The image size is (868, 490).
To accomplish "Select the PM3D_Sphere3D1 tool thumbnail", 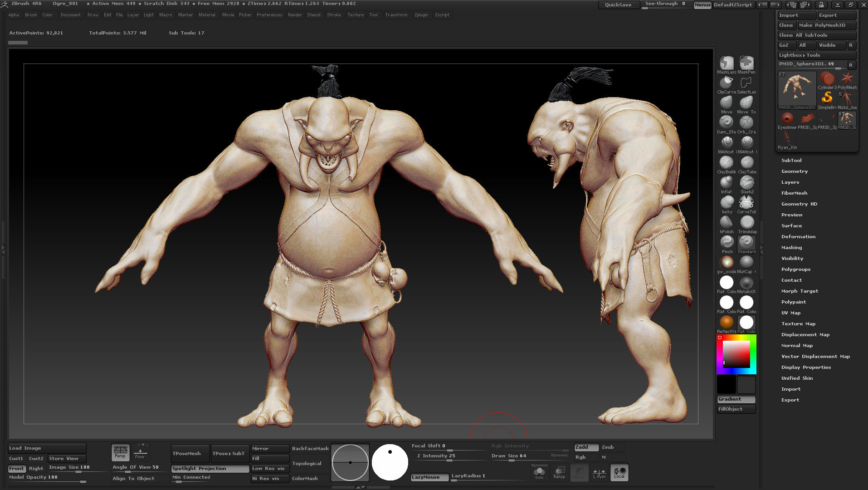I will 796,89.
